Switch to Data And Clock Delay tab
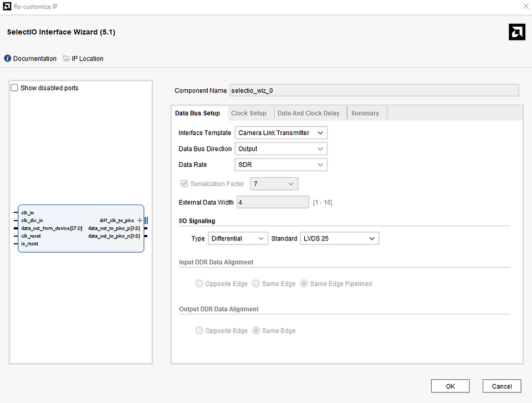 pyautogui.click(x=309, y=113)
